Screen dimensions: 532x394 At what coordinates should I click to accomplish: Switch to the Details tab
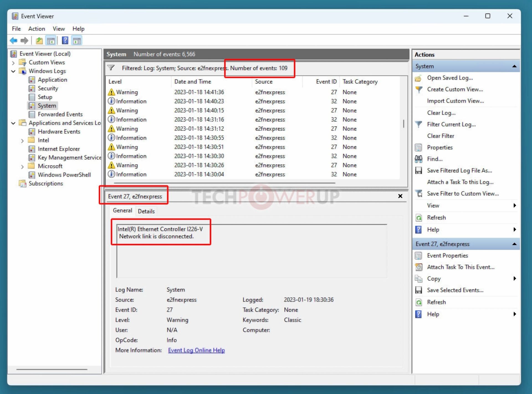coord(146,211)
